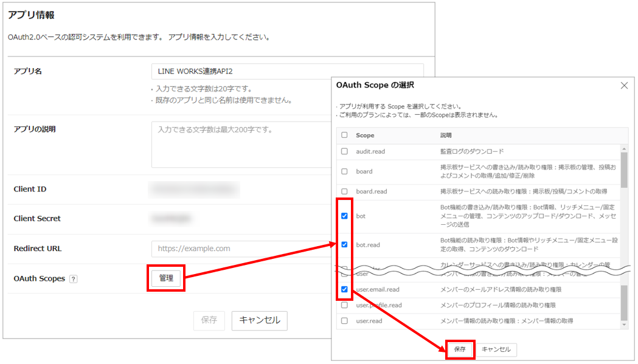
Task: Click the 'user.read' scope name
Action: pyautogui.click(x=369, y=321)
